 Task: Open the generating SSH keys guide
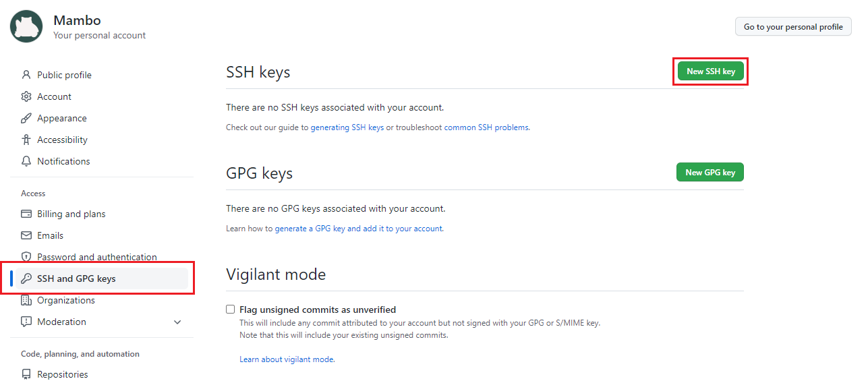click(347, 127)
